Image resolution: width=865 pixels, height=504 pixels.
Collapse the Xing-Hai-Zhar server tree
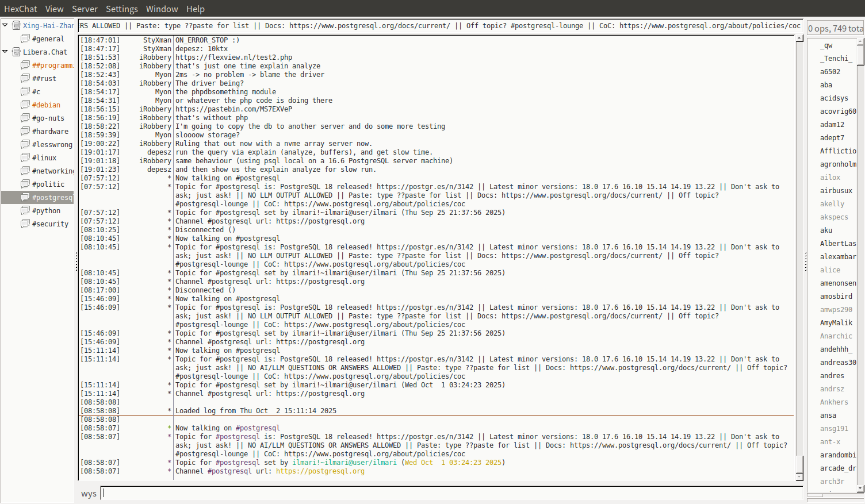[5, 25]
